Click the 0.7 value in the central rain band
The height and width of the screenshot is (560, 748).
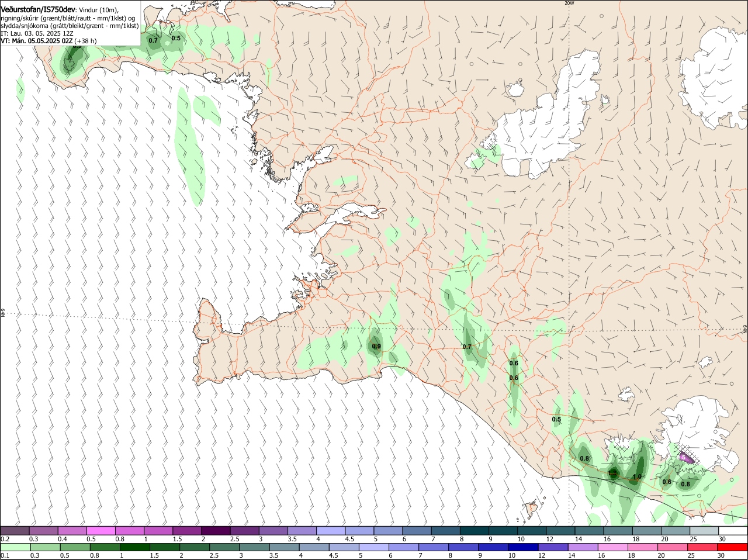click(x=467, y=347)
